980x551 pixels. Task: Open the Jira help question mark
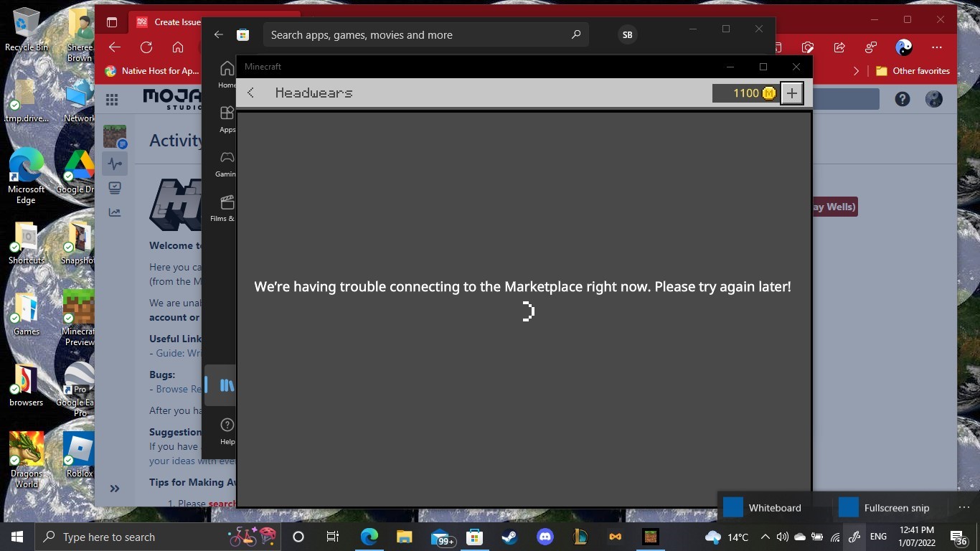(x=903, y=99)
